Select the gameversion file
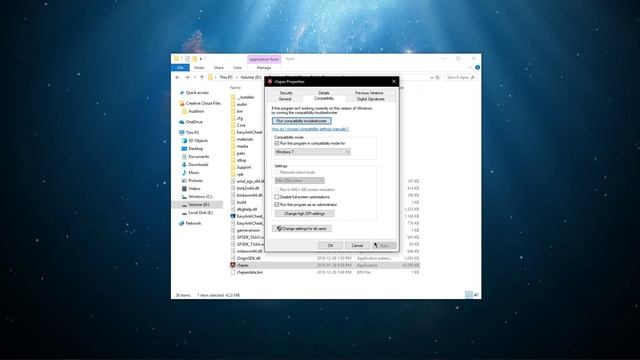This screenshot has width=640, height=360. [248, 230]
